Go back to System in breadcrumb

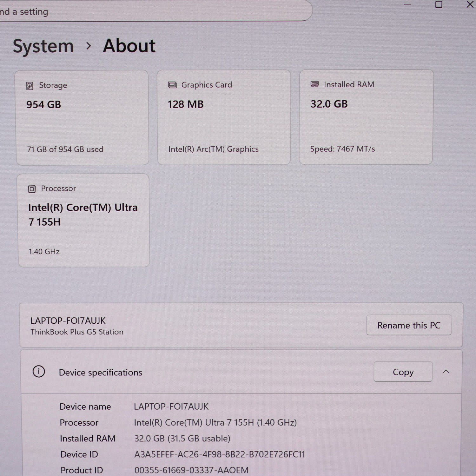click(43, 46)
